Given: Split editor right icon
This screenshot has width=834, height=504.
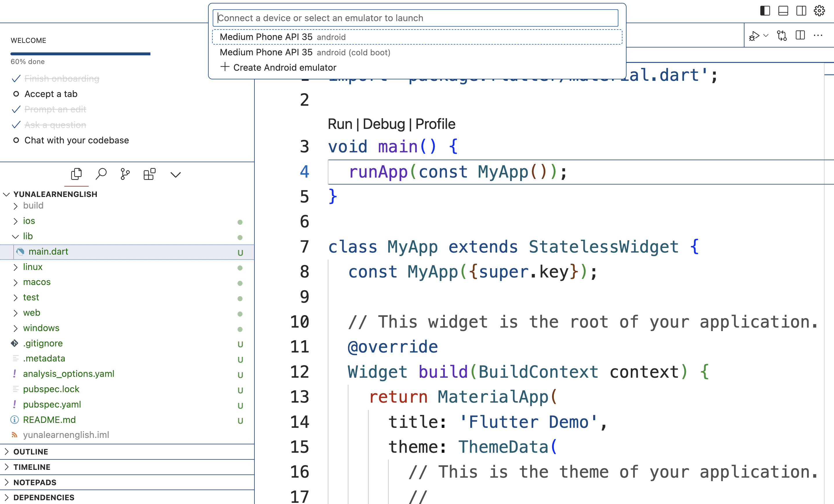Looking at the screenshot, I should point(800,35).
